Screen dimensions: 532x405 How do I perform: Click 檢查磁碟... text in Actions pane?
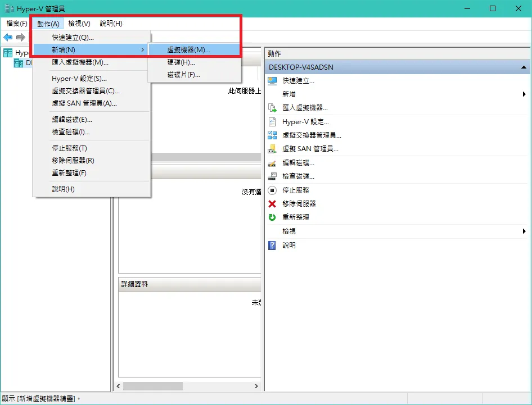coord(298,176)
